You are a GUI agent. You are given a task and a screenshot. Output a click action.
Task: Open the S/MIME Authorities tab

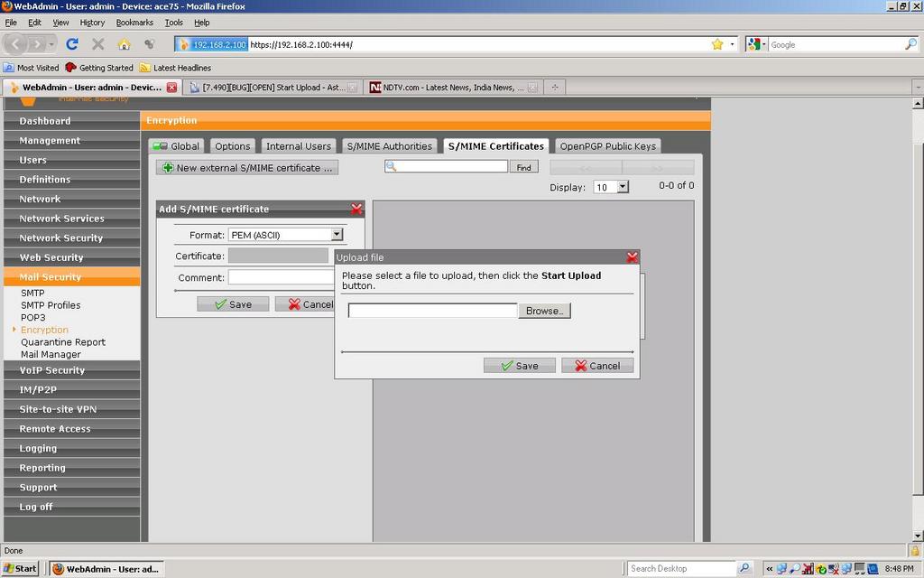coord(390,146)
